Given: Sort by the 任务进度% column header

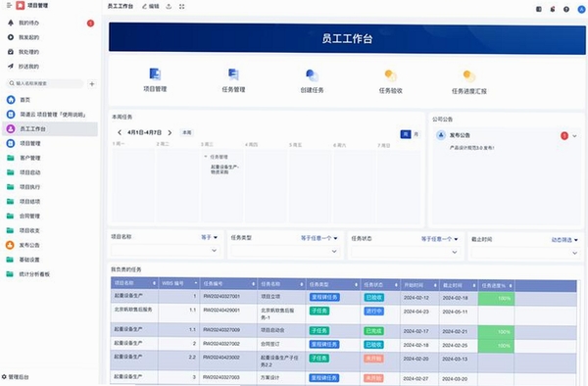Looking at the screenshot, I should point(497,286).
